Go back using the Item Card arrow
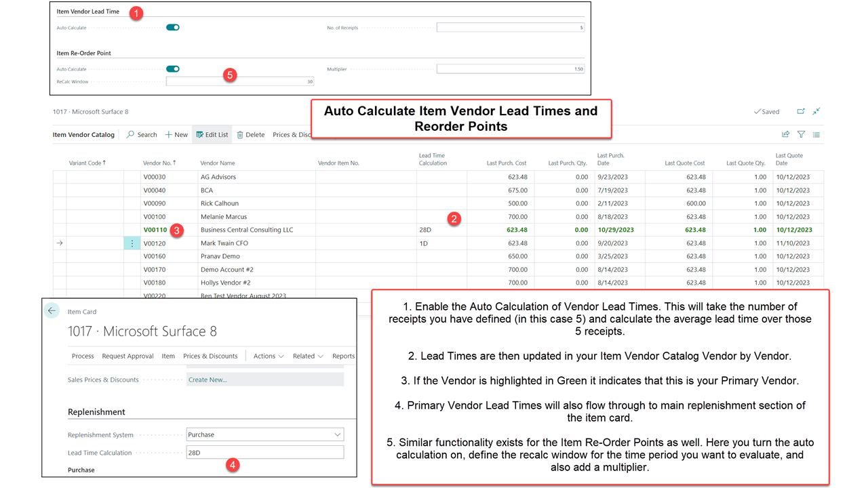Viewport: 868px width, 488px height. pos(52,310)
